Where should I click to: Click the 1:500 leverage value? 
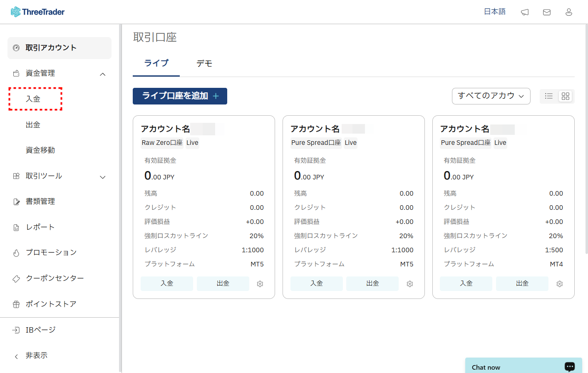pos(554,250)
